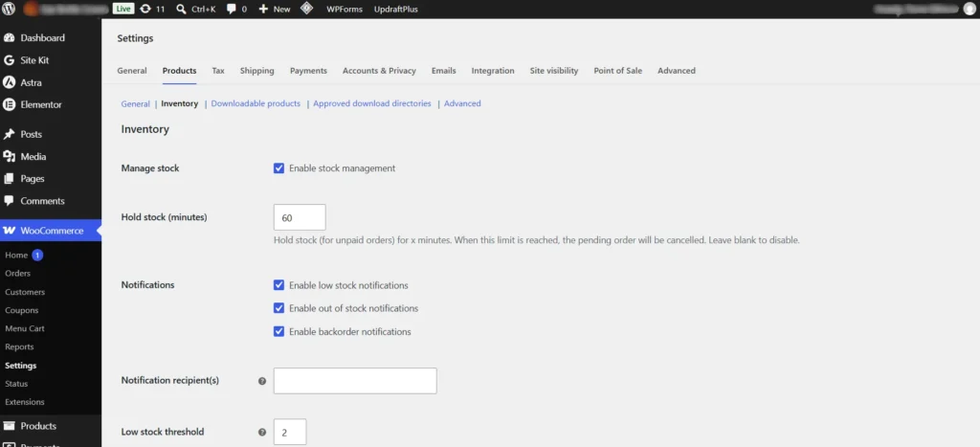Open the Shipping settings tab
Viewport: 980px width, 447px height.
[256, 71]
